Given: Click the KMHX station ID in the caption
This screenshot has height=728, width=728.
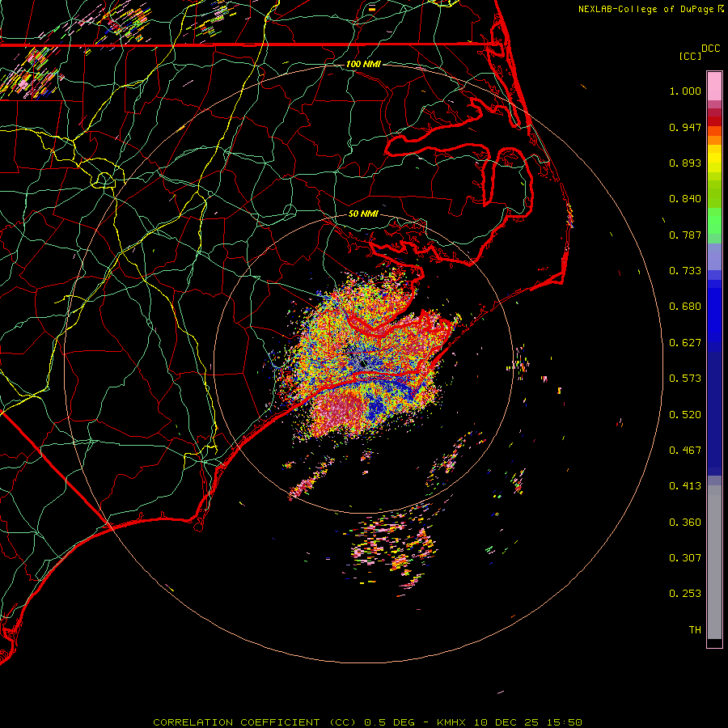Looking at the screenshot, I should pyautogui.click(x=453, y=722).
